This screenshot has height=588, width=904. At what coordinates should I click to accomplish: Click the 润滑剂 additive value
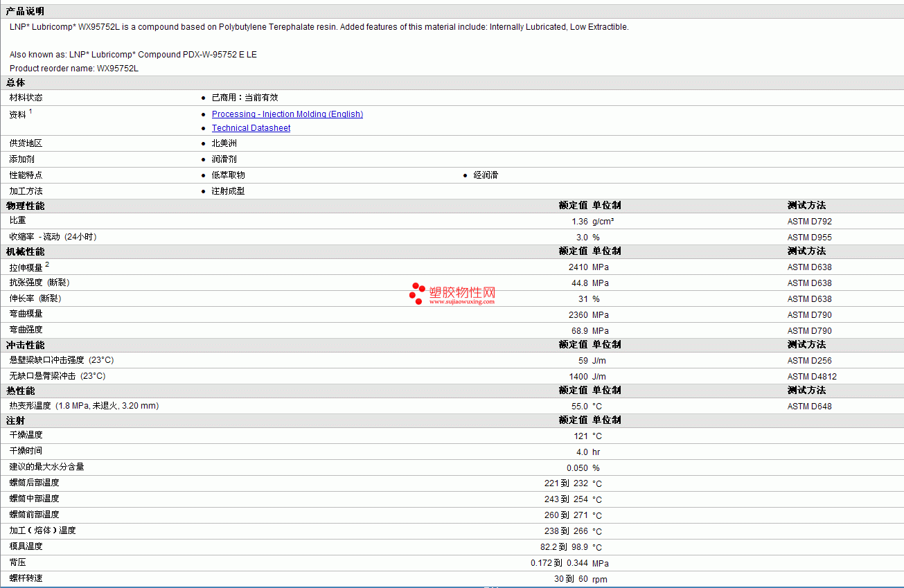(x=224, y=159)
